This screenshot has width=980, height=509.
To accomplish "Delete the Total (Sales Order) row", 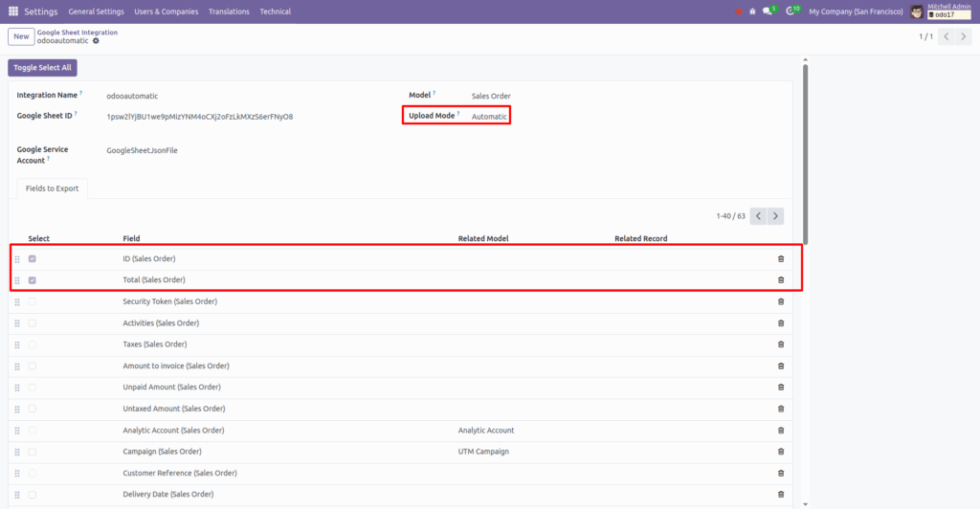I will click(x=781, y=279).
